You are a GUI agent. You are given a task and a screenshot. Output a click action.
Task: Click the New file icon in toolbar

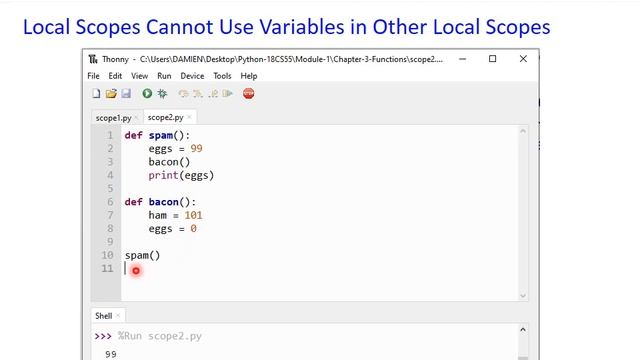(x=96, y=93)
